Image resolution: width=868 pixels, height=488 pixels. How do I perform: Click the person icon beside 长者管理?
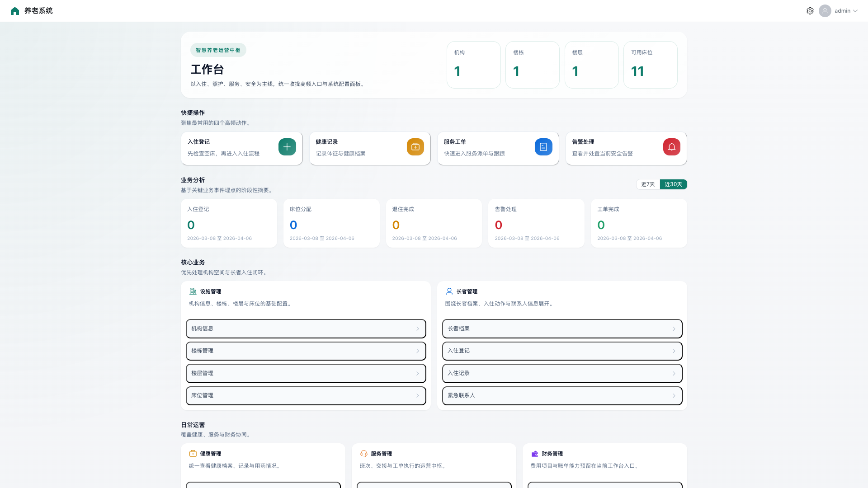coord(449,291)
